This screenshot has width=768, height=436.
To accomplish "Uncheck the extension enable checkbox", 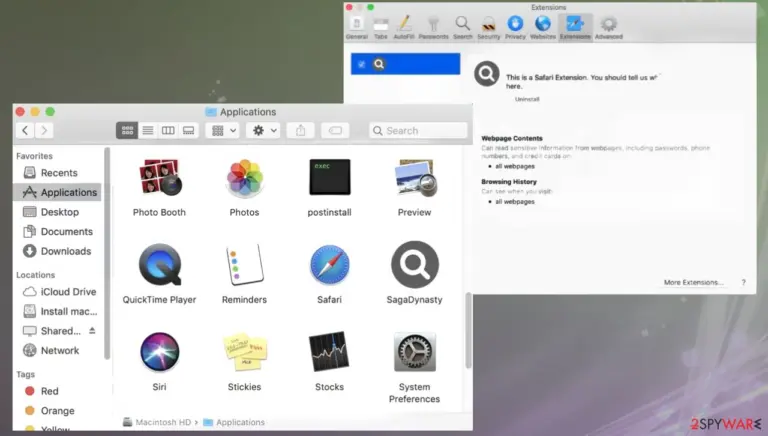I will point(361,64).
